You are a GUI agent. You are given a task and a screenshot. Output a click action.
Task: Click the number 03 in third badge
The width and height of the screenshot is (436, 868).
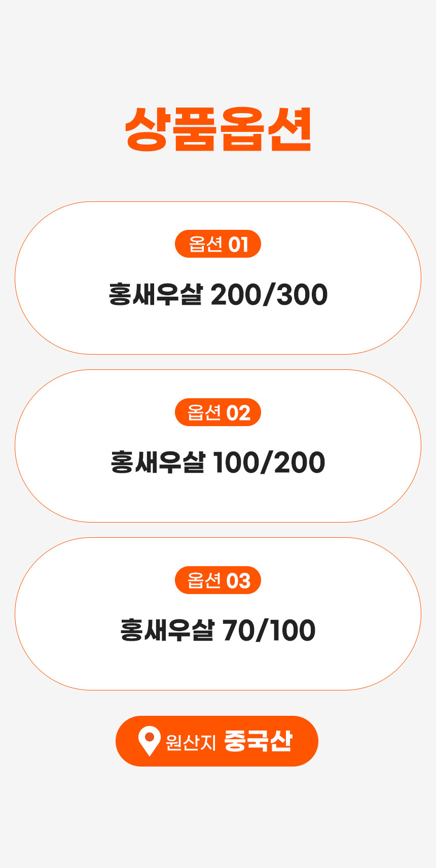pos(238,581)
